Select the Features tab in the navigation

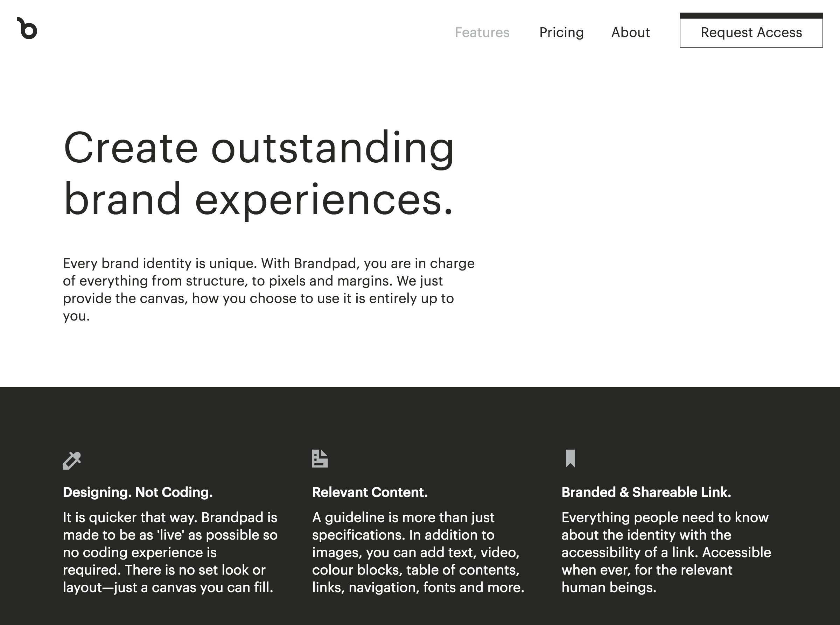coord(482,33)
